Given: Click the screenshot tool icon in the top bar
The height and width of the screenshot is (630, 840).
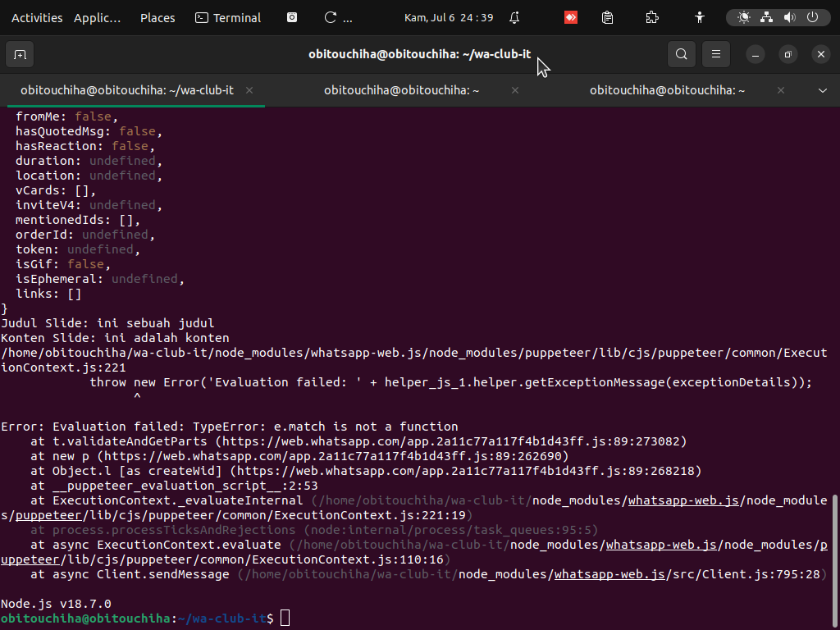Looking at the screenshot, I should (x=291, y=17).
